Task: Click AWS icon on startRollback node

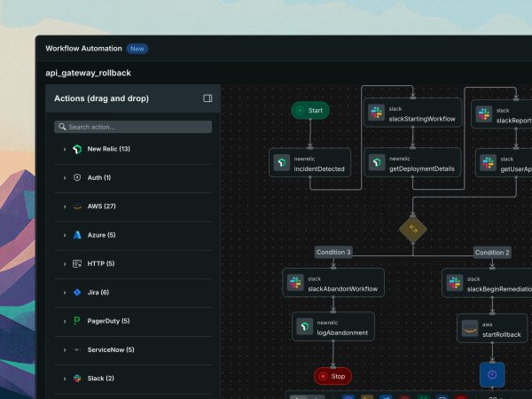Action: tap(470, 328)
